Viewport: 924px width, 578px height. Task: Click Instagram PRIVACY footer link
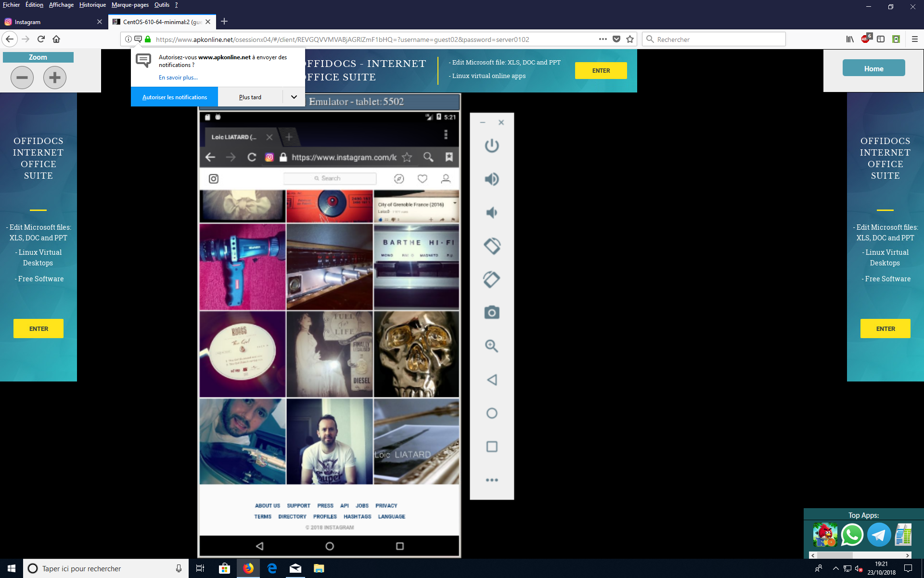click(x=386, y=506)
